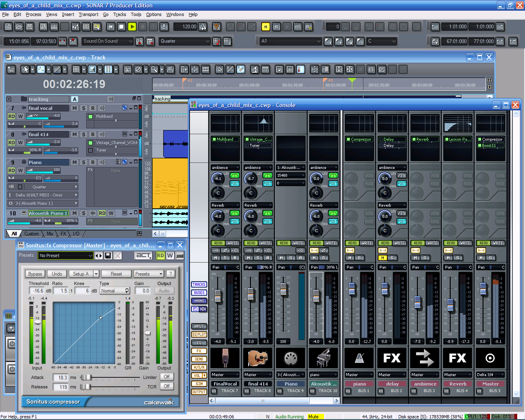Viewport: 525px width, 420px height.
Task: Click the FinalVocal volume fader
Action: 218,296
